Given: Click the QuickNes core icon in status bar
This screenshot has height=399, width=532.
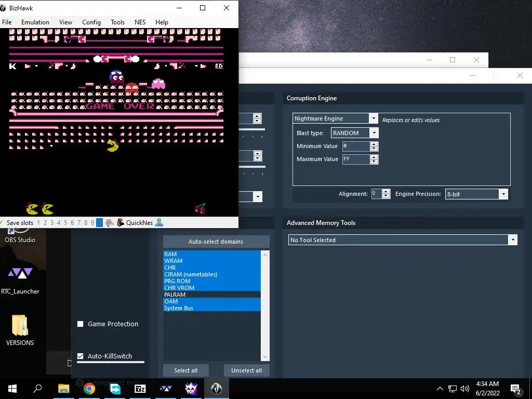Looking at the screenshot, I should pyautogui.click(x=120, y=222).
